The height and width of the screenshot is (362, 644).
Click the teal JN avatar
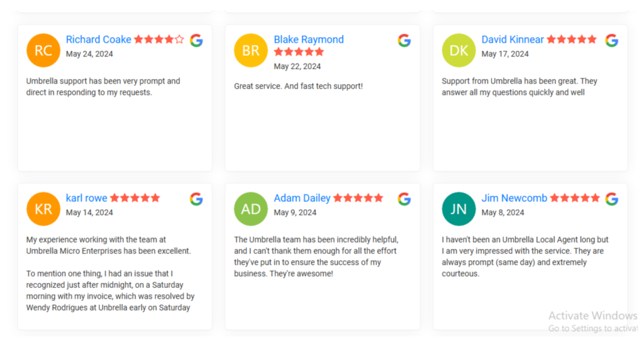pos(458,209)
